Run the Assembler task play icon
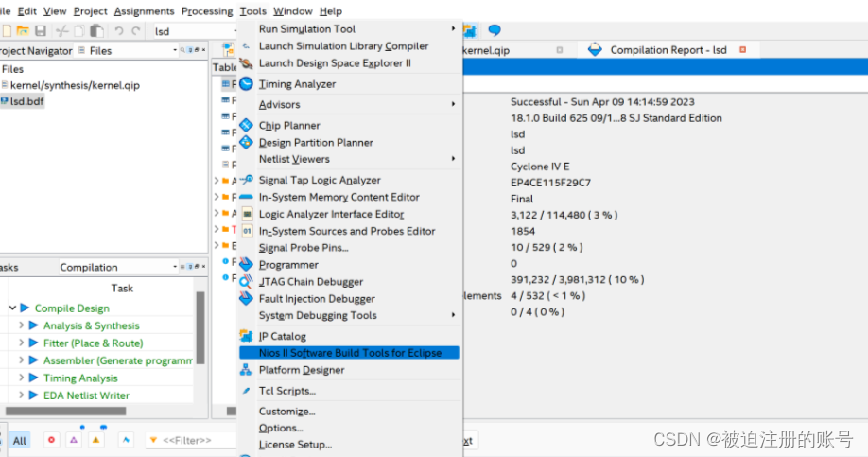 coord(33,360)
